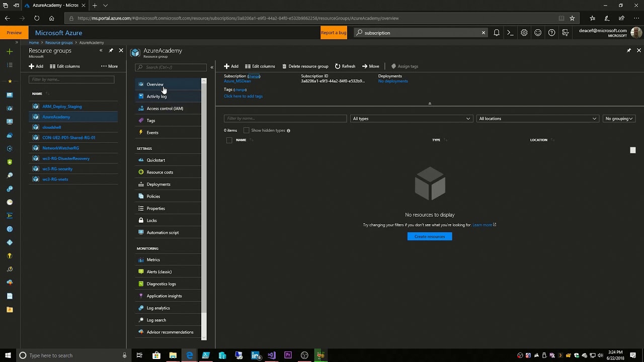
Task: Open the help question mark icon
Action: 552,33
